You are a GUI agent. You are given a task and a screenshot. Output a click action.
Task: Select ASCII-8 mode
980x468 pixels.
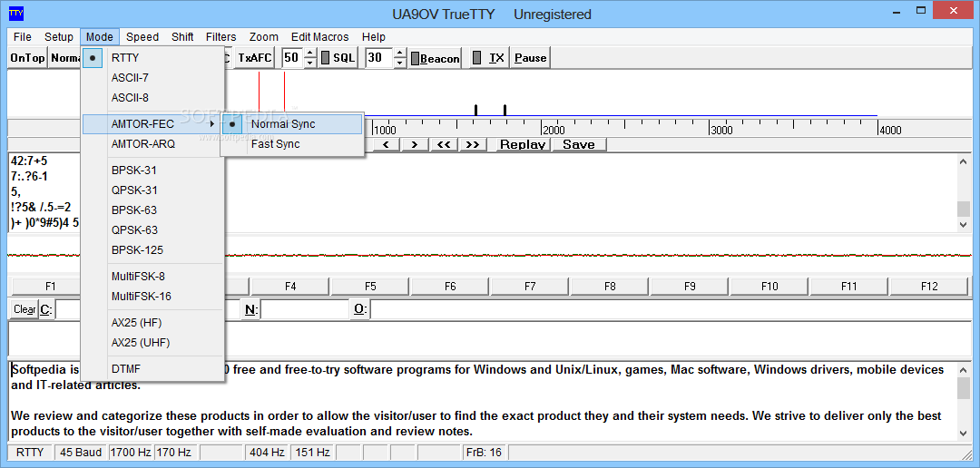click(x=152, y=97)
